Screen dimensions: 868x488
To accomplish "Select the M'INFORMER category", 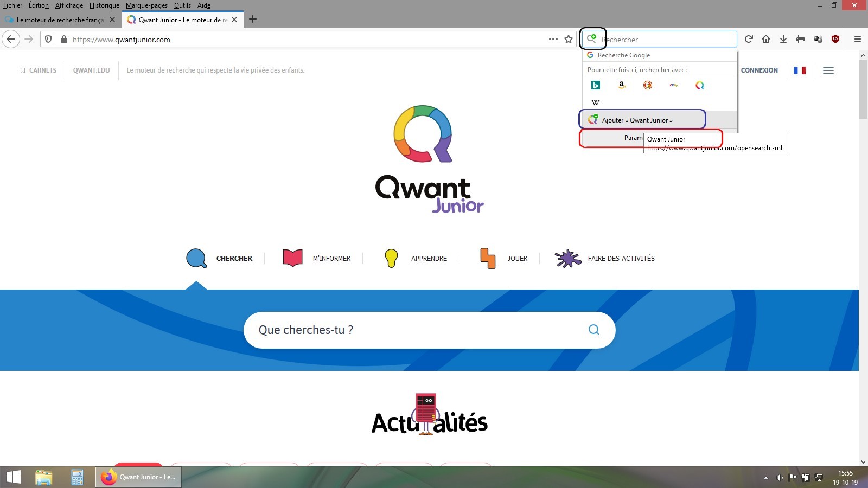I will (x=317, y=259).
